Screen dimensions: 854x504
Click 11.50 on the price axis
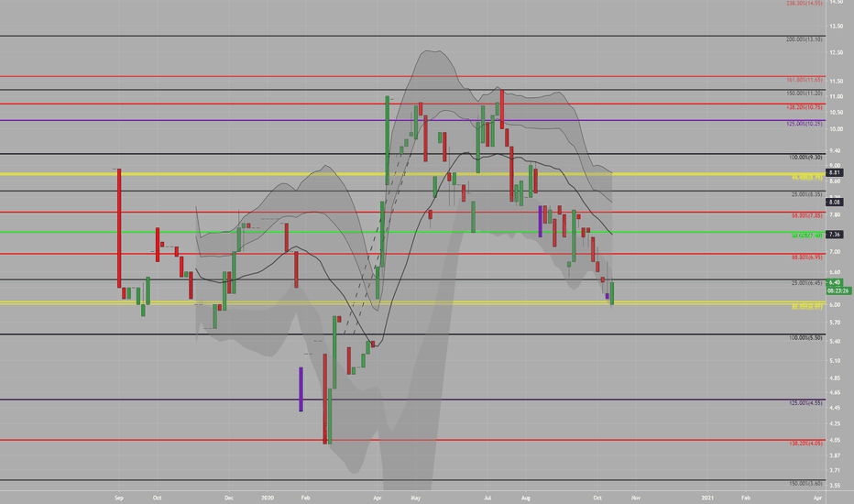coord(836,82)
